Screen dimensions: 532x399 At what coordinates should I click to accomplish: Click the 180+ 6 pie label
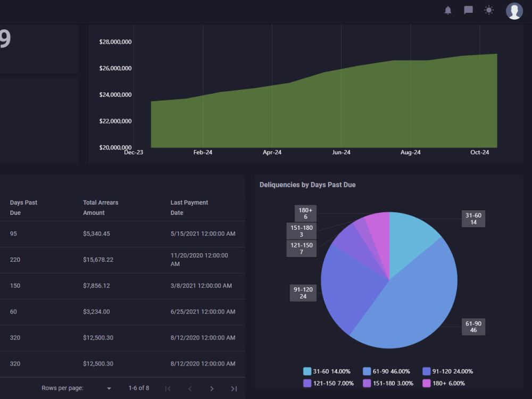point(305,213)
